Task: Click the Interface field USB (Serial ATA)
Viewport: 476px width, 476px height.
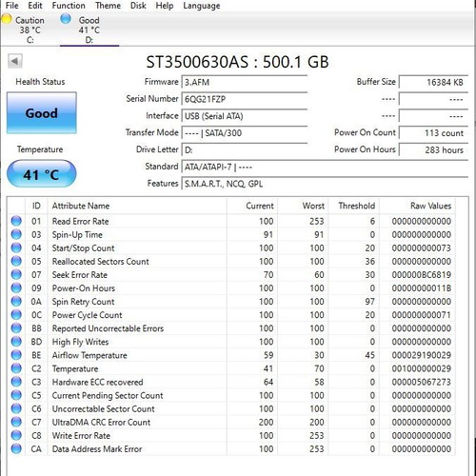Action: (245, 116)
